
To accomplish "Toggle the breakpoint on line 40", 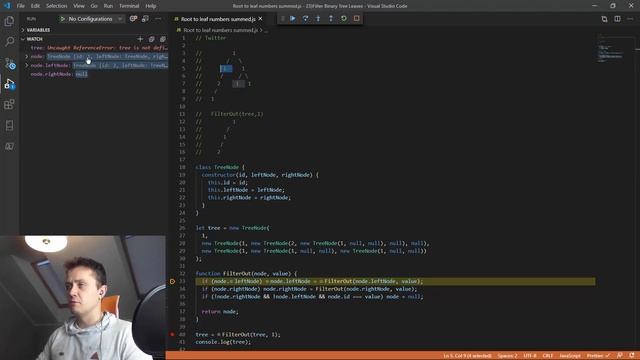I will click(x=172, y=334).
